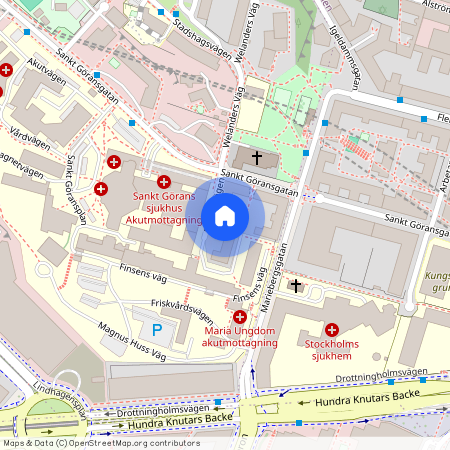Click chapel cross icon beside Mariebergsgatan
This screenshot has height=450, width=450.
coord(295,286)
